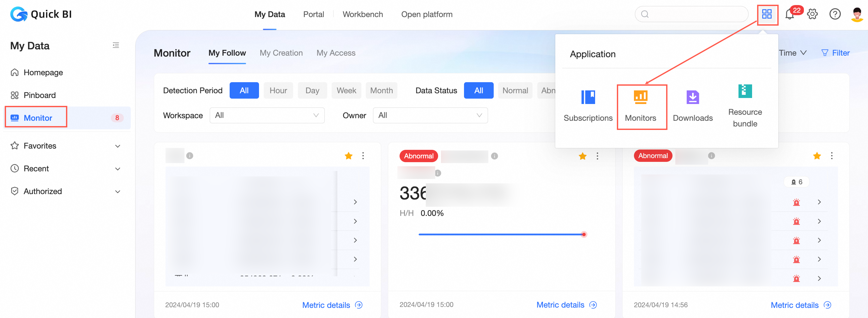Open more options on the first monitor card
Screen dimensions: 868x318
[363, 156]
